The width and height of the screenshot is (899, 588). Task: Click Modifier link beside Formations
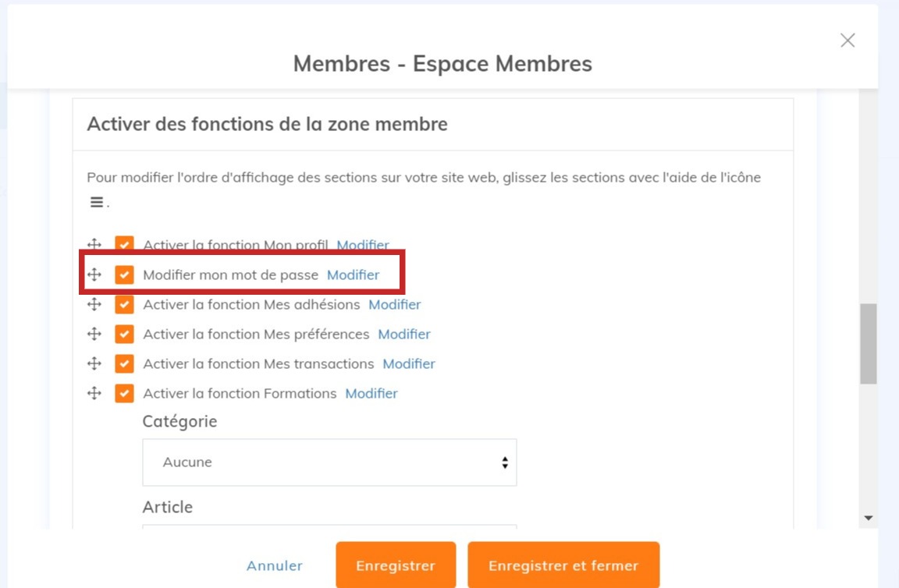click(x=371, y=393)
